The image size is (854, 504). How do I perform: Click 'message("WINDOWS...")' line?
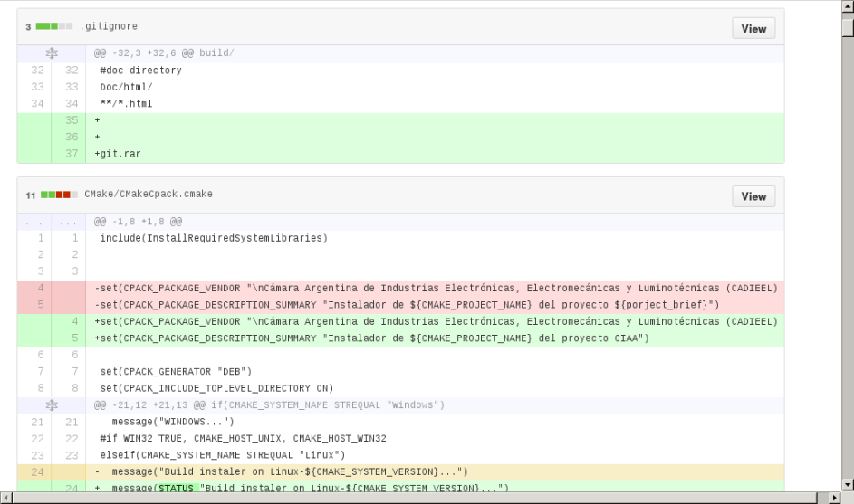pyautogui.click(x=435, y=423)
